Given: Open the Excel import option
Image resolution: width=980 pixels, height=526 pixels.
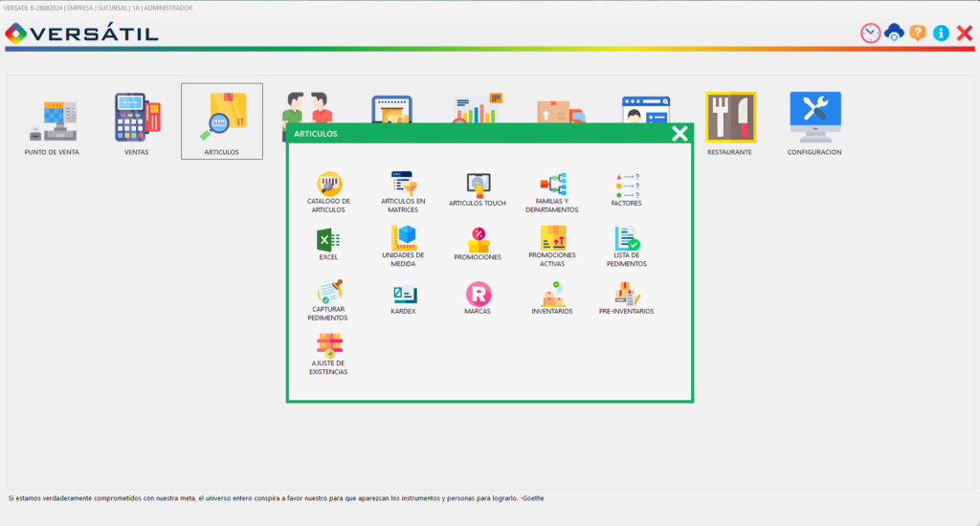Looking at the screenshot, I should 329,244.
